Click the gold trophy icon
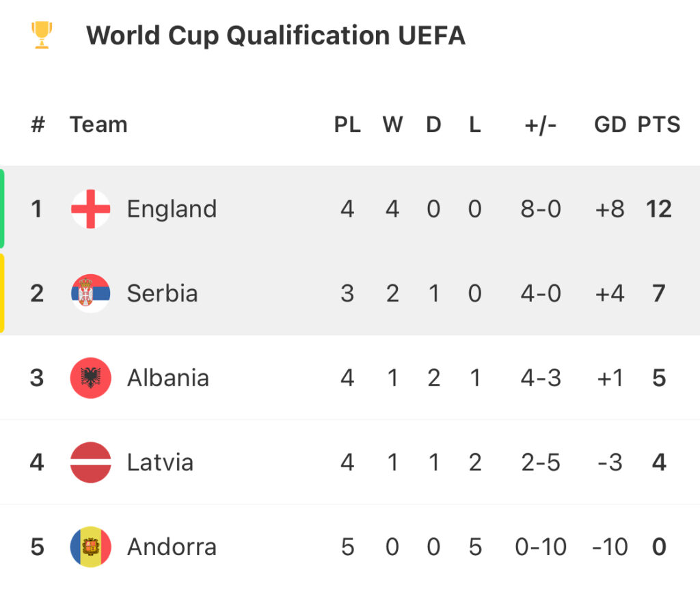700x592 pixels. [42, 35]
